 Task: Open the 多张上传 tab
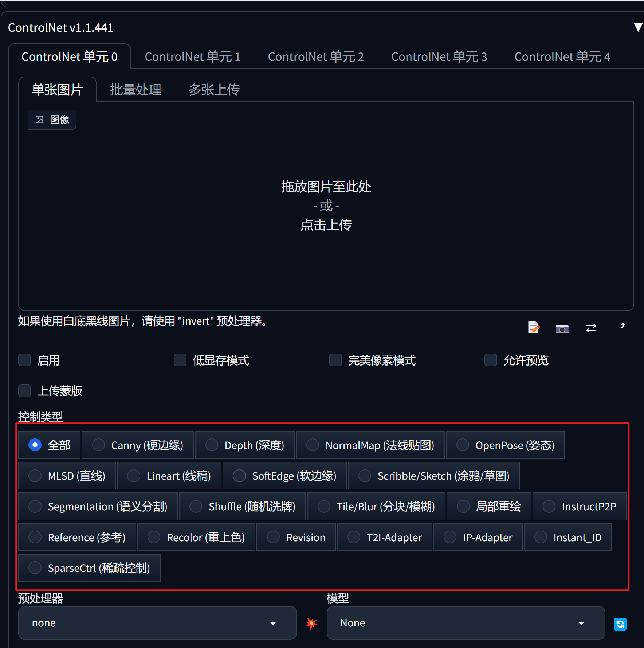pyautogui.click(x=214, y=89)
